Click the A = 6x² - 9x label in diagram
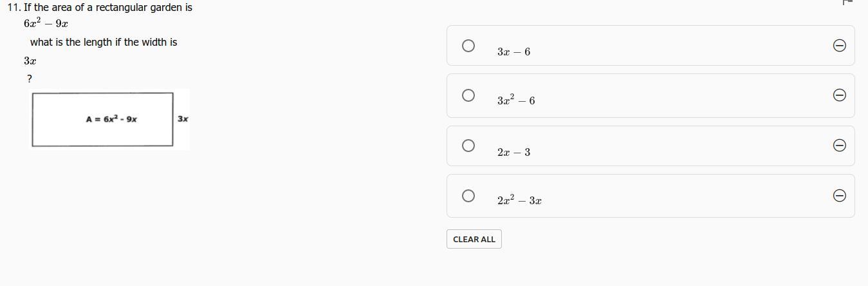Image resolution: width=868 pixels, height=286 pixels. [111, 119]
